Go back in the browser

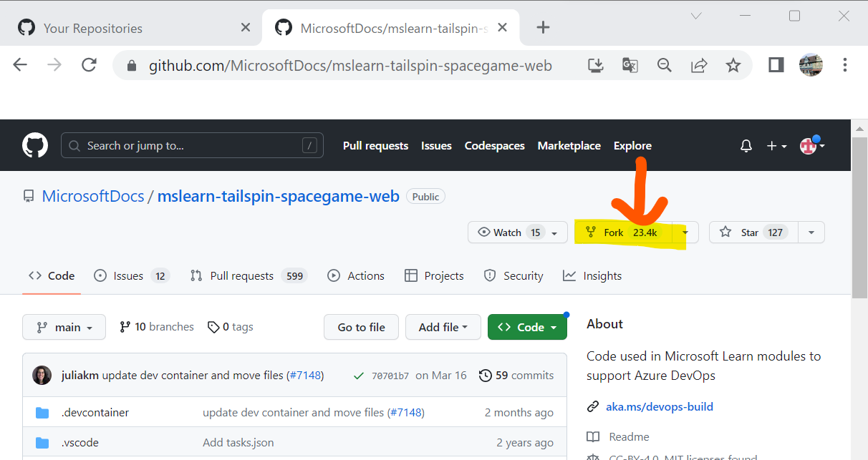(20, 65)
